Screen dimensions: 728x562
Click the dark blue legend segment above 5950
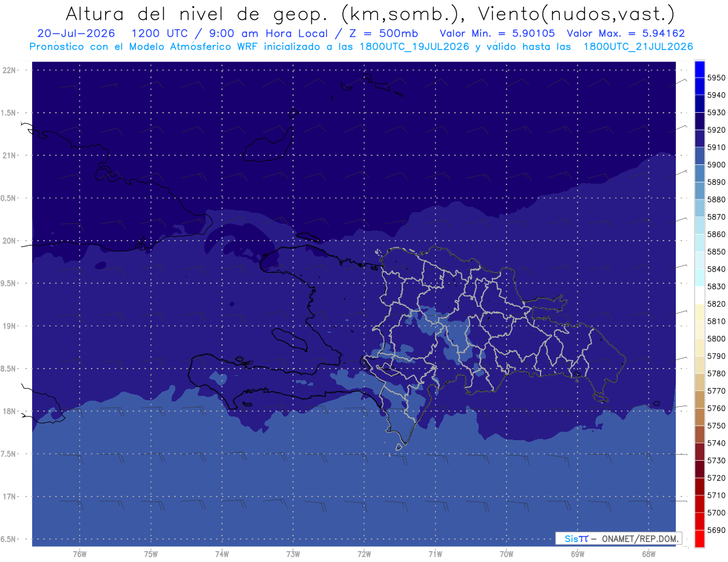point(699,69)
